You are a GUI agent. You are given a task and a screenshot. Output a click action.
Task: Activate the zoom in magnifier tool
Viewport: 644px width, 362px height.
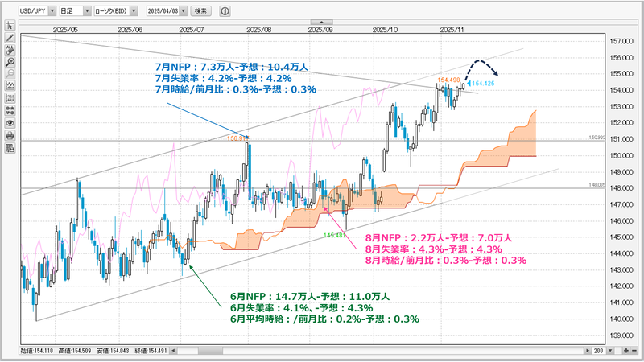pos(10,63)
